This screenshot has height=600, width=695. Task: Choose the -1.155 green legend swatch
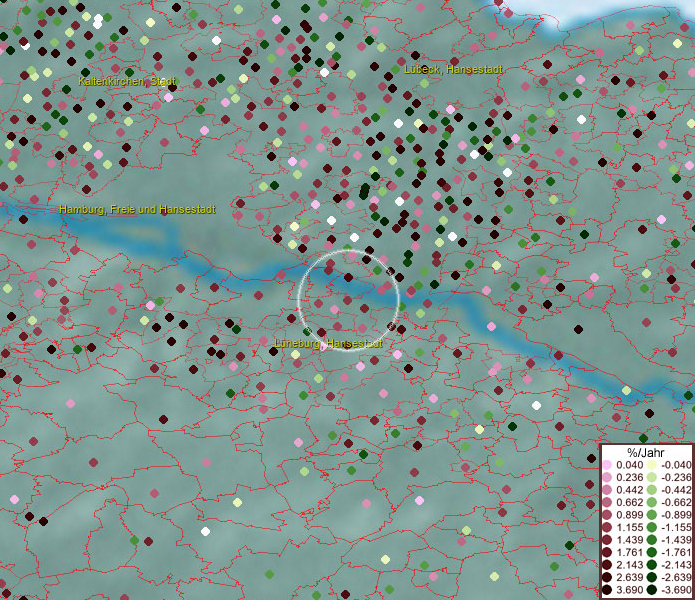click(652, 527)
